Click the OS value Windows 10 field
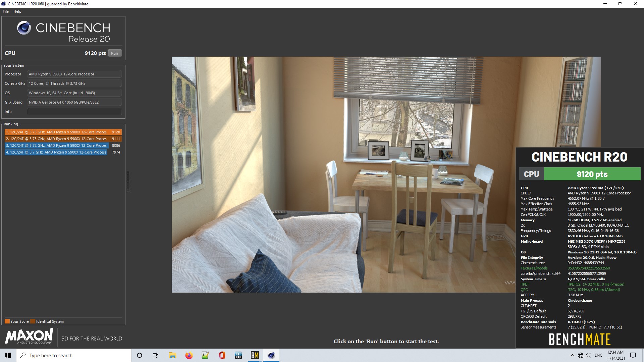The width and height of the screenshot is (644, 362). [74, 93]
